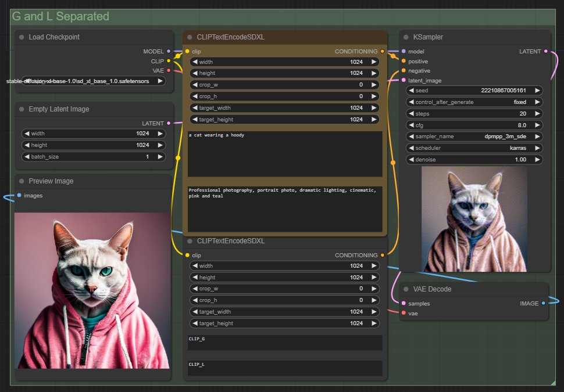Collapse the Preview Image node dot

(x=22, y=181)
